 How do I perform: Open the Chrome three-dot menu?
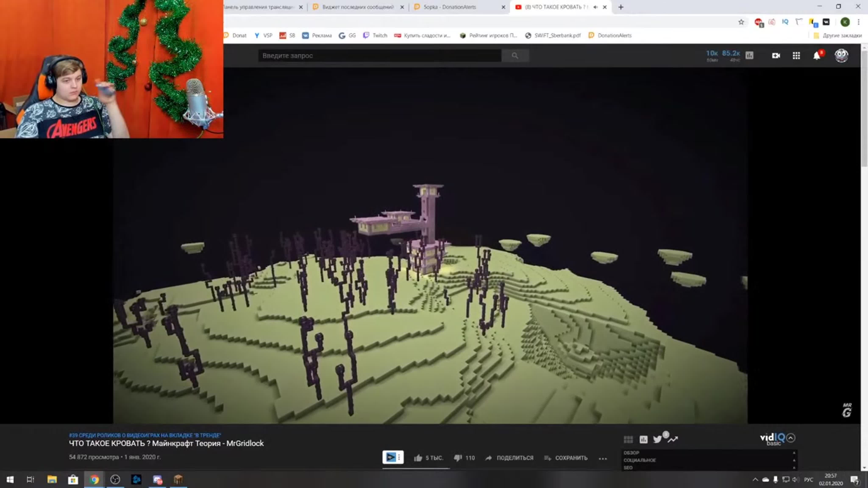(x=858, y=22)
